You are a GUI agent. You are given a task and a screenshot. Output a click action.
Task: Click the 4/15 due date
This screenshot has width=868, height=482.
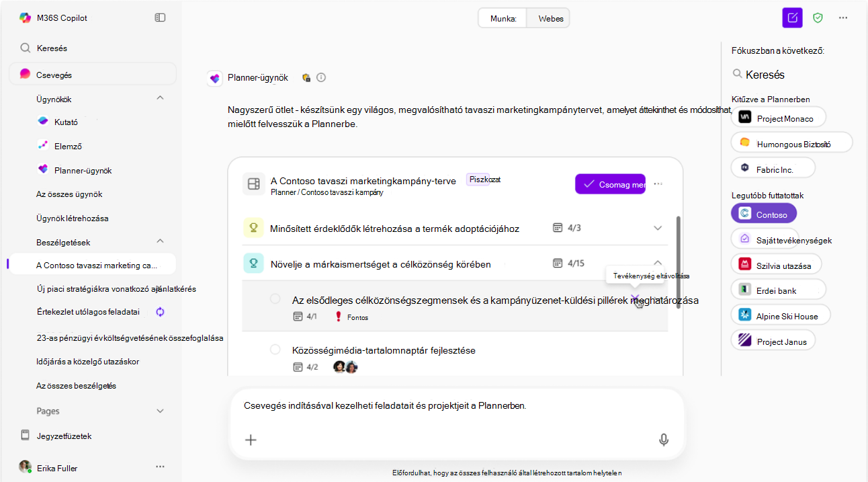(576, 263)
